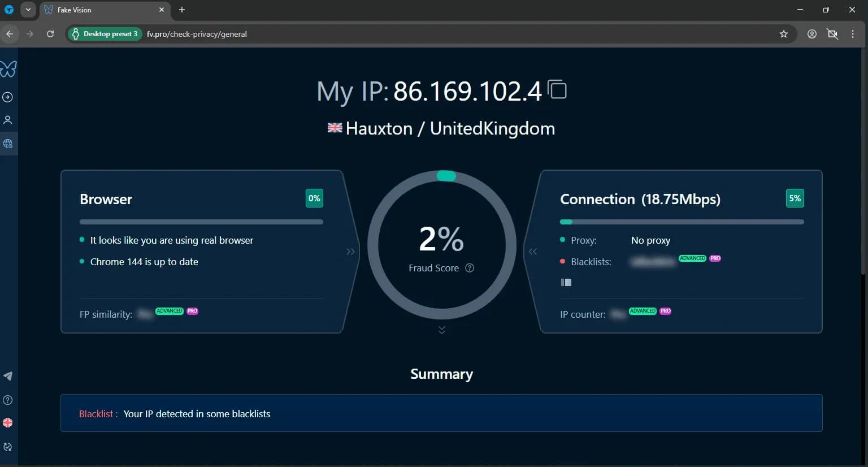Open the Fraud Score info tooltip
This screenshot has height=467, width=868.
[470, 268]
